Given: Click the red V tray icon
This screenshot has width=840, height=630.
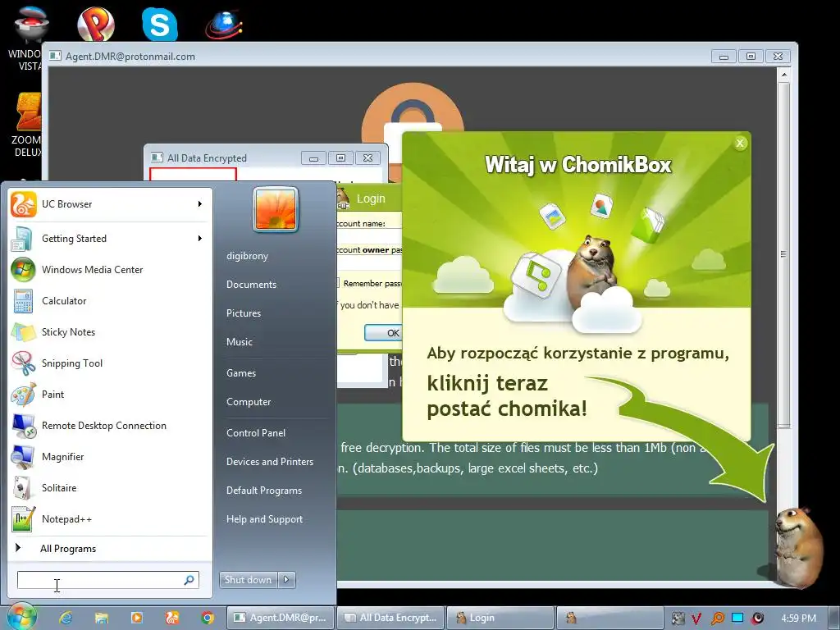Looking at the screenshot, I should [x=696, y=619].
